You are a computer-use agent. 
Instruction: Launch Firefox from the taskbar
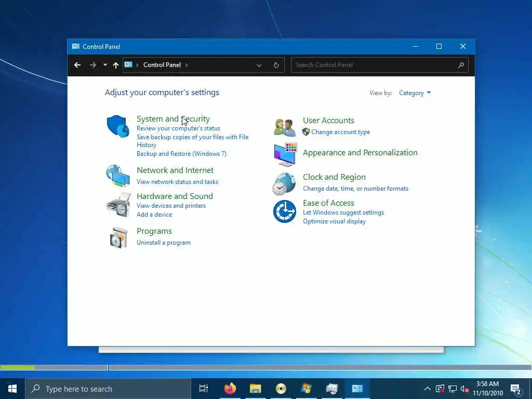tap(230, 389)
